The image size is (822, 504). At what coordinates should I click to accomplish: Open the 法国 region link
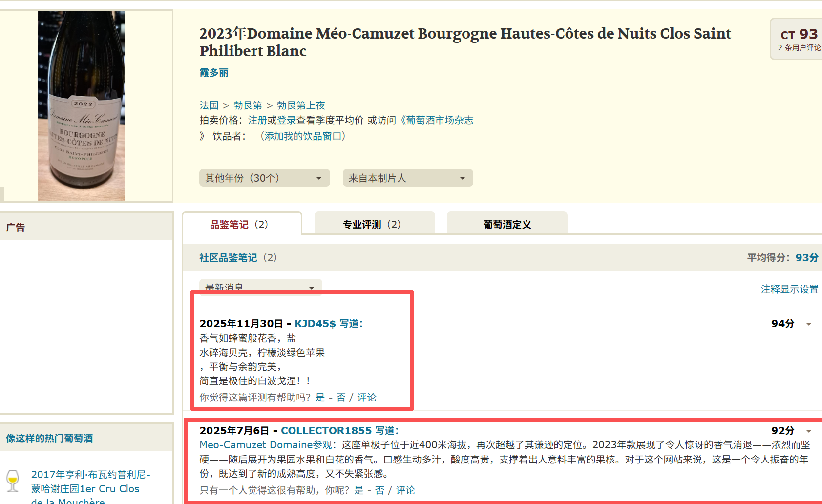(209, 105)
